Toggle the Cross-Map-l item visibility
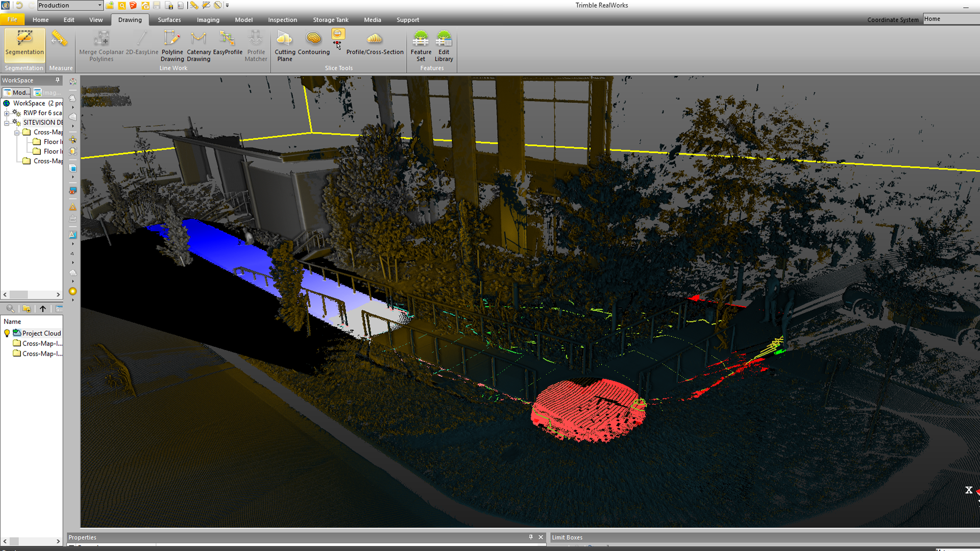Image resolution: width=980 pixels, height=551 pixels. (7, 344)
